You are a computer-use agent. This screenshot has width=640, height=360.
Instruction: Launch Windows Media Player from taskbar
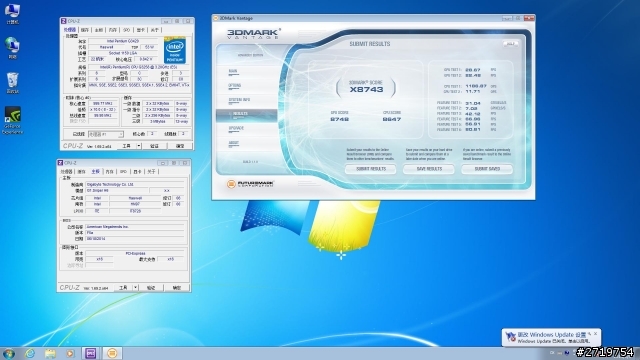pyautogui.click(x=70, y=353)
